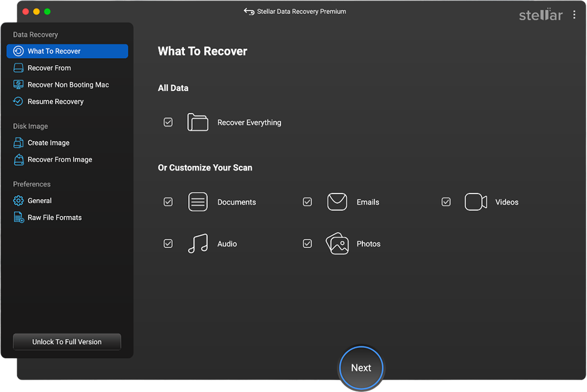The image size is (587, 392).
Task: Click the Create Image icon in sidebar
Action: pos(18,143)
